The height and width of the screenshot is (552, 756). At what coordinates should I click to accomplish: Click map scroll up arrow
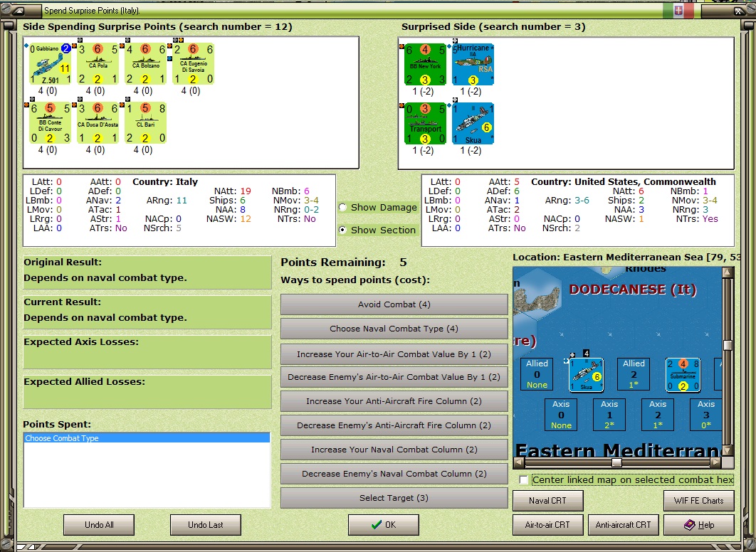(728, 272)
